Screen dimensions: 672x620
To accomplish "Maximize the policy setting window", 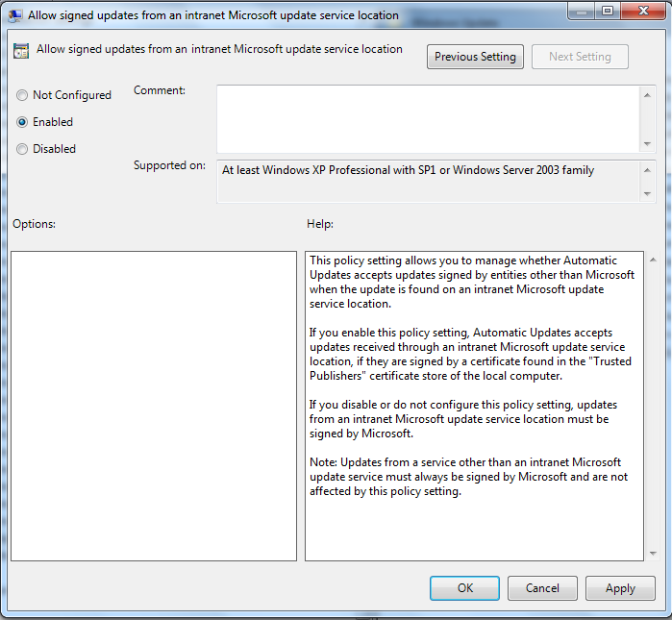I will point(608,12).
